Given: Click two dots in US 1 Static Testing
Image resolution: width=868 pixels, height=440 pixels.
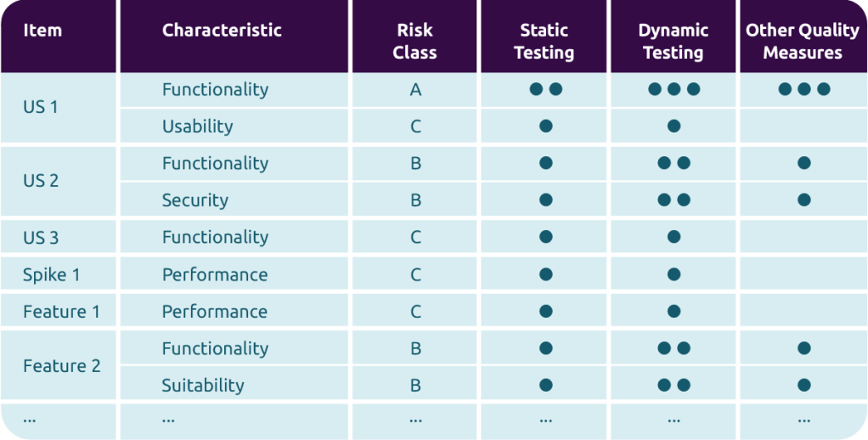Looking at the screenshot, I should (x=545, y=89).
